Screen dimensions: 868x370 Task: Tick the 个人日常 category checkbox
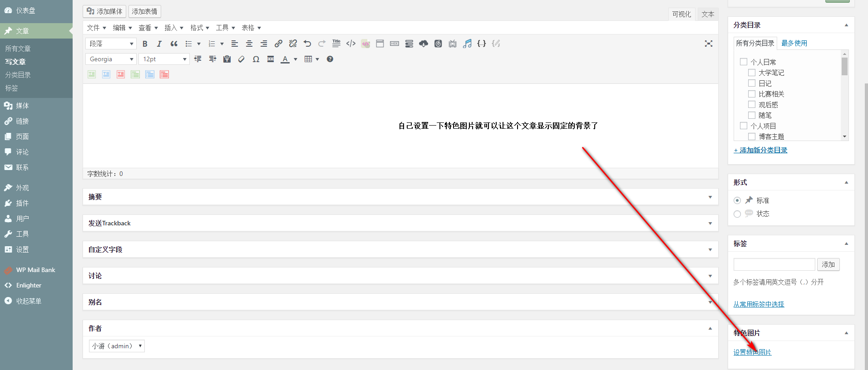click(x=744, y=62)
